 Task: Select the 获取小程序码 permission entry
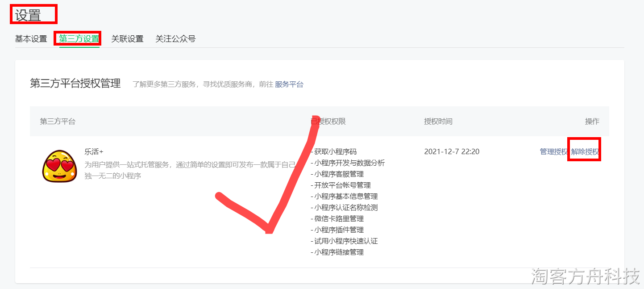pyautogui.click(x=334, y=151)
